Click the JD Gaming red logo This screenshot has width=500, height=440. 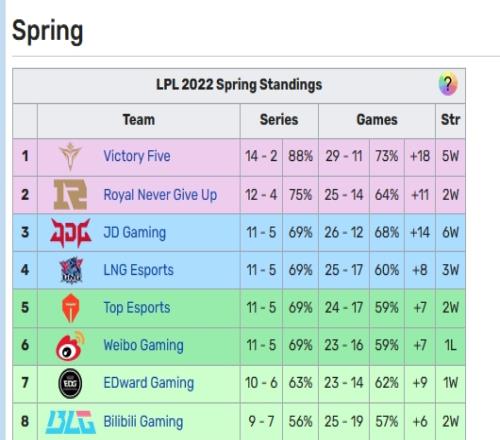[x=70, y=232]
